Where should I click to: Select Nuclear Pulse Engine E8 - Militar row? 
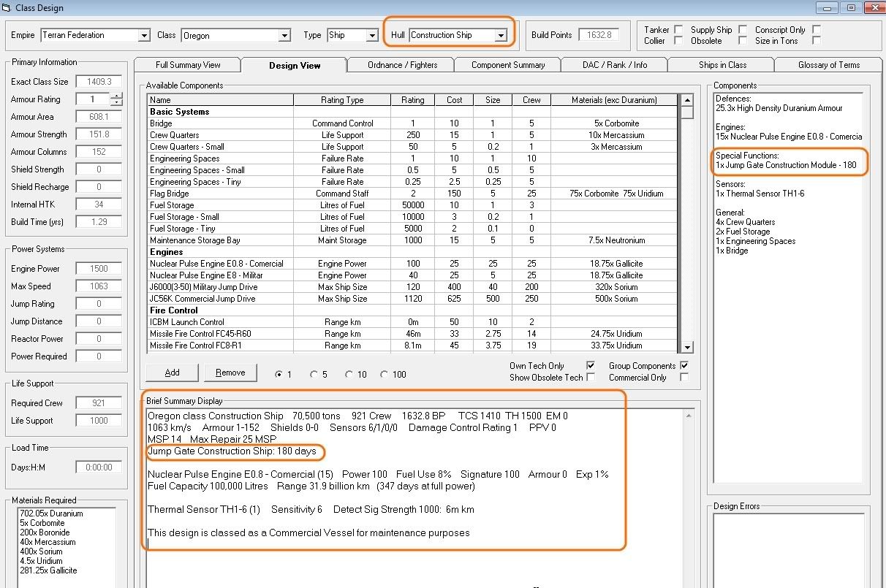pos(413,275)
